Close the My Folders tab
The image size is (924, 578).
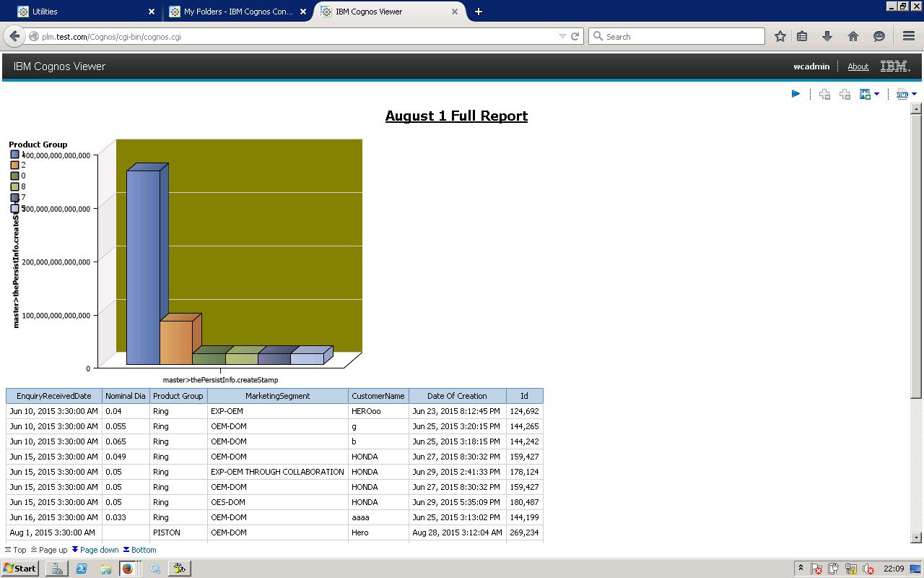303,12
